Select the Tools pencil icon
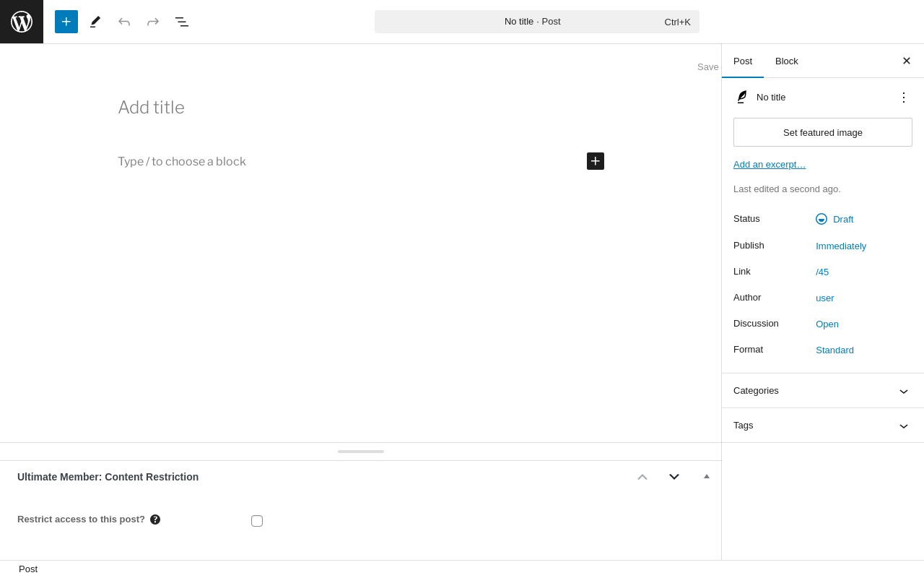 [95, 22]
